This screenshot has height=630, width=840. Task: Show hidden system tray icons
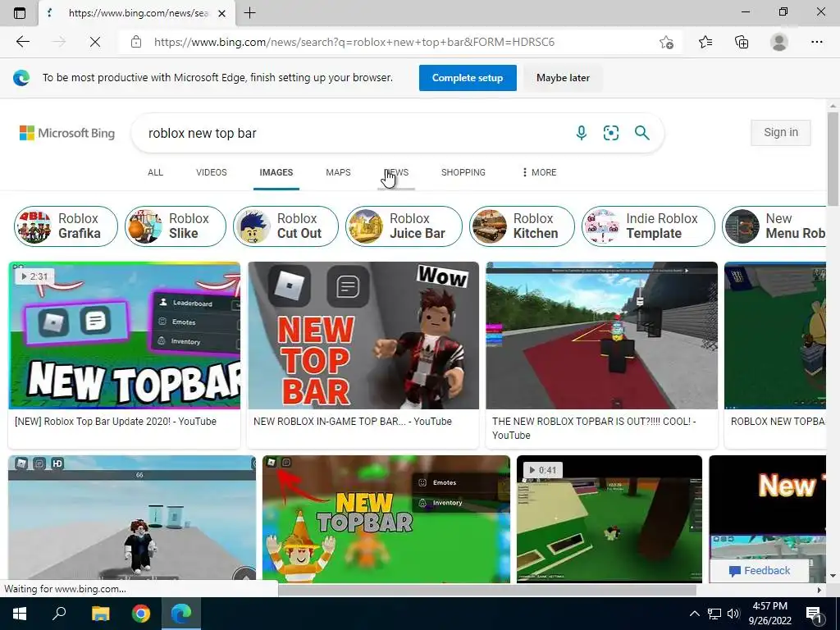694,614
